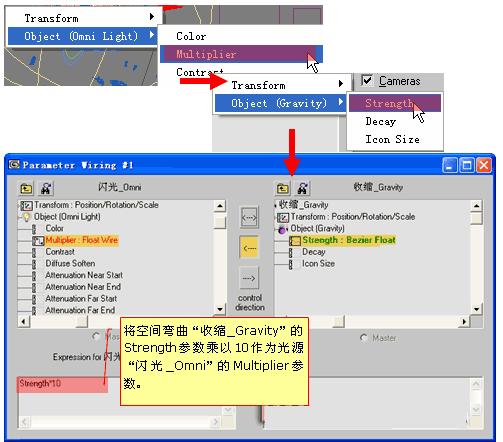Click Show All Tracks icon above Gravity tree

[x=283, y=189]
